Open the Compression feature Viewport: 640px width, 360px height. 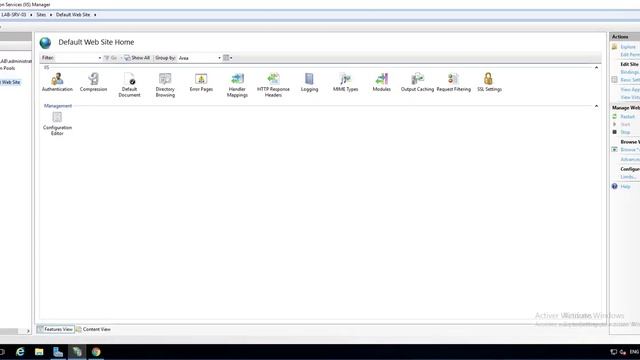93,82
